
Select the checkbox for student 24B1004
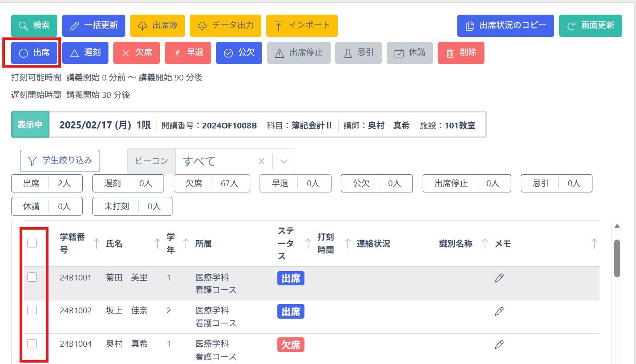pos(32,344)
